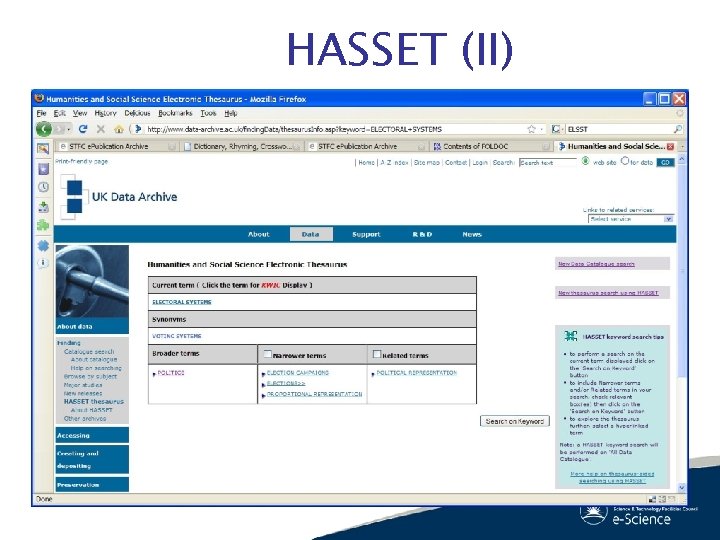Open the New Data Catalogue search link

[x=596, y=264]
